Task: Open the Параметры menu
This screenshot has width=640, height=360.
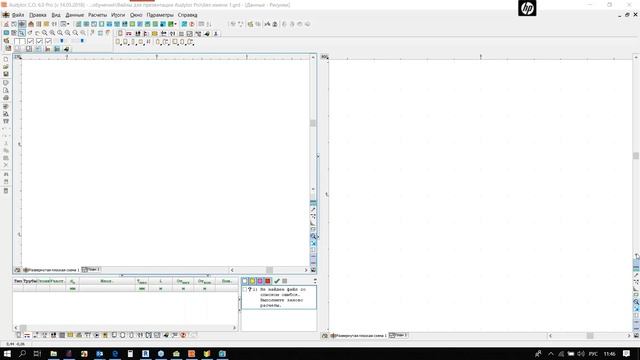Action: (160, 15)
